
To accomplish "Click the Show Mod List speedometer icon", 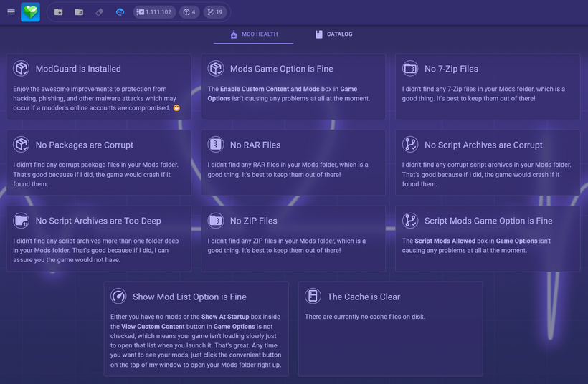I will [118, 297].
